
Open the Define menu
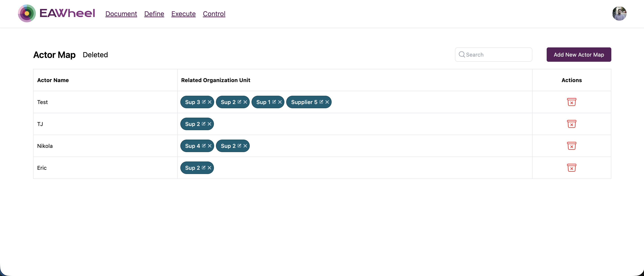point(154,14)
